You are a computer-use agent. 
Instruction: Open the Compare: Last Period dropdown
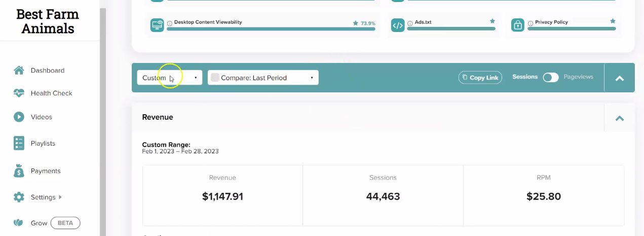pyautogui.click(x=263, y=78)
